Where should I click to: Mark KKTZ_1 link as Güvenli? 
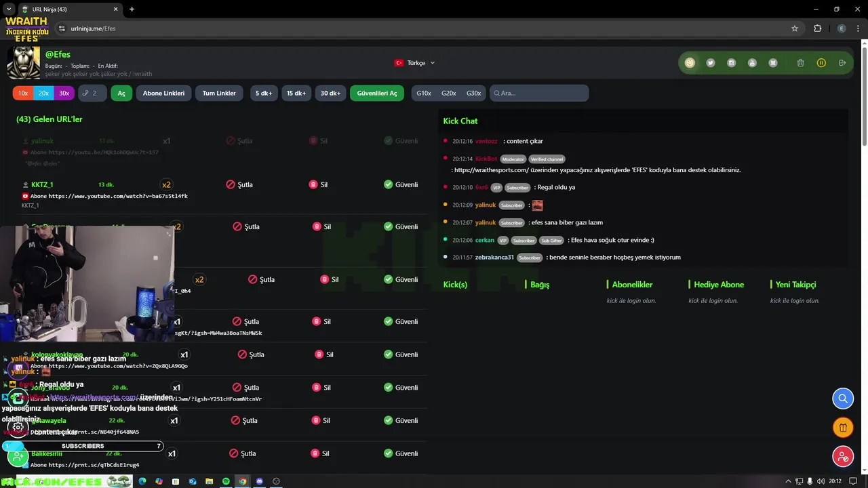[x=401, y=184]
